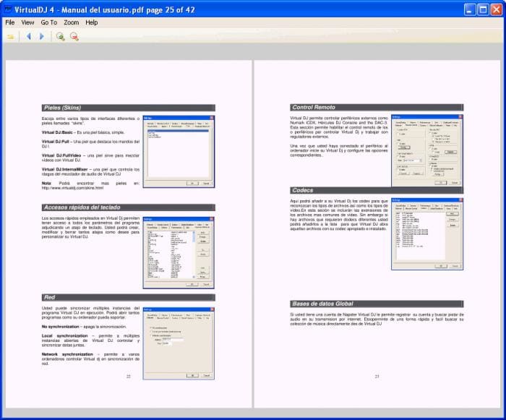Zoom out using the red magnifier icon

(x=74, y=36)
